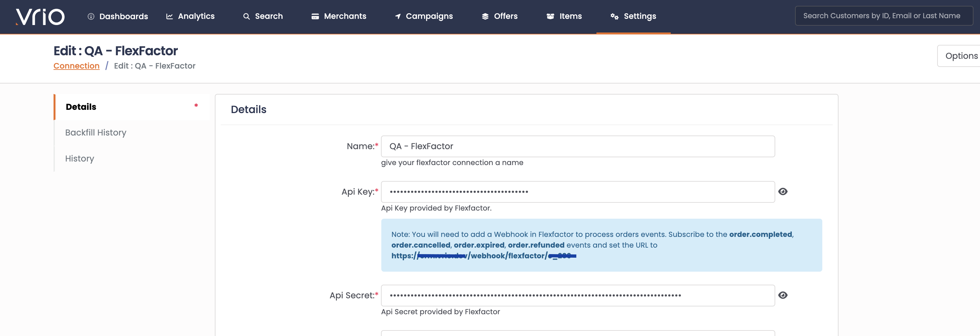Open the Backfill History tab

tap(95, 133)
